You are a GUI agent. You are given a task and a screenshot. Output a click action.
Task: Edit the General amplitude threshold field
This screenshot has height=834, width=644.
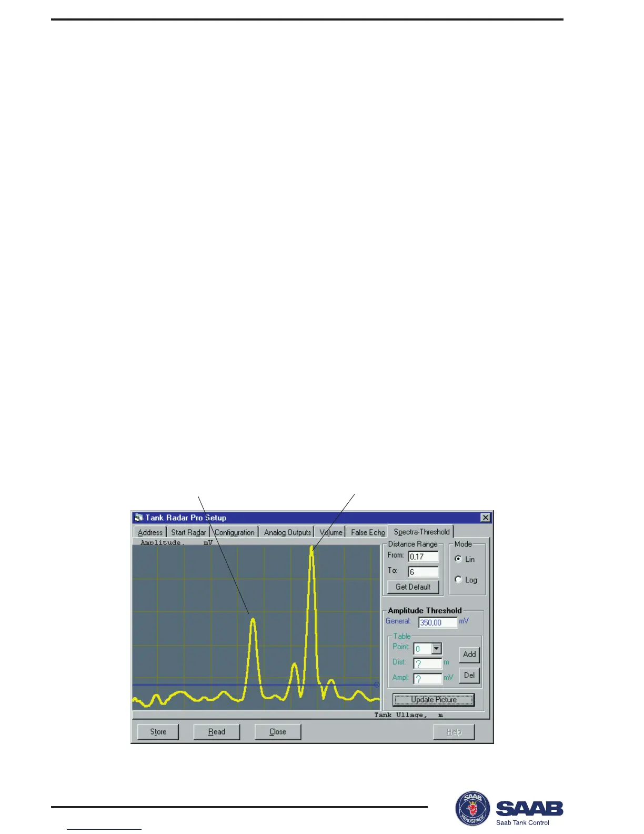point(438,622)
